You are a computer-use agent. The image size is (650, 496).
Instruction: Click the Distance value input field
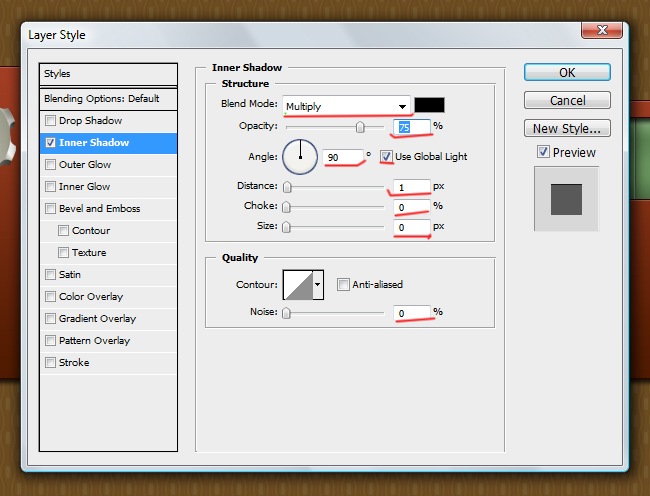pos(411,186)
